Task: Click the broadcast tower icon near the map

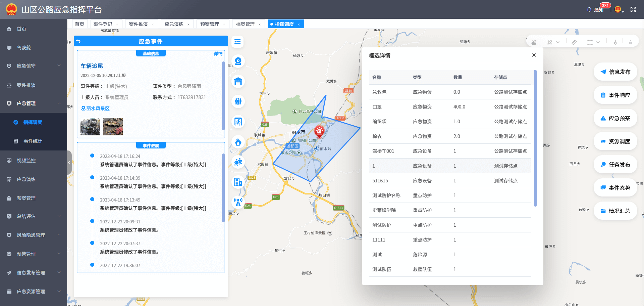Action: point(238,202)
